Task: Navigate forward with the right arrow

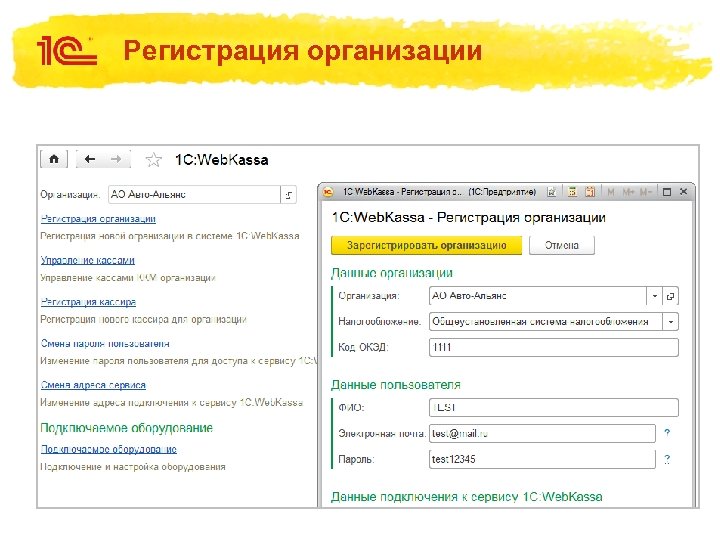Action: pyautogui.click(x=117, y=159)
